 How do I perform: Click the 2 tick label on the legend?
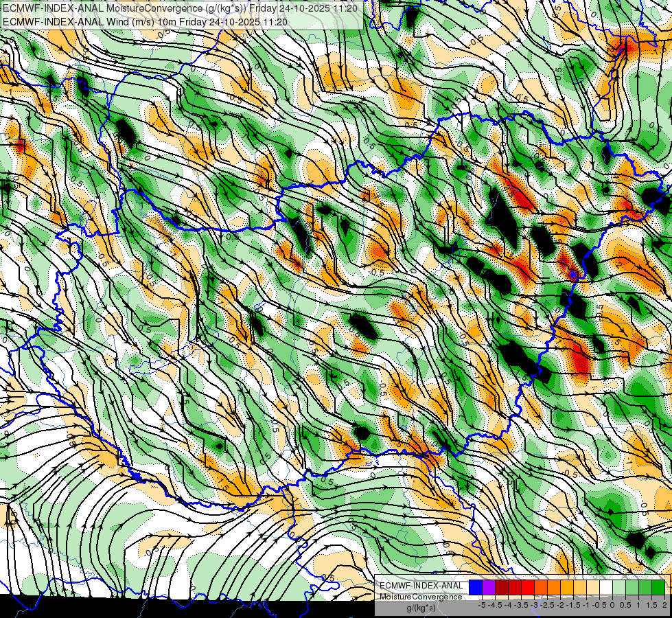point(664,605)
